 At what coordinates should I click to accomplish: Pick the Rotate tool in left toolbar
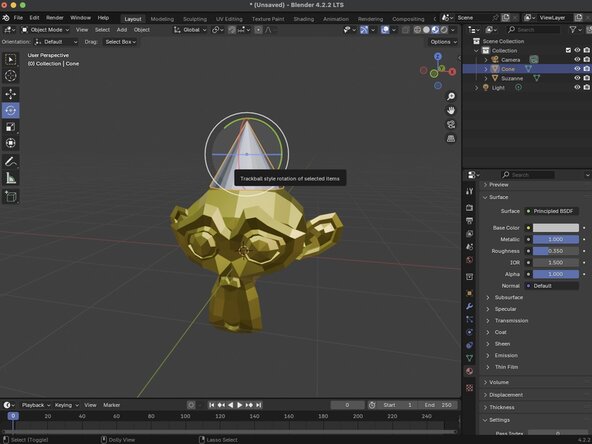coord(11,110)
